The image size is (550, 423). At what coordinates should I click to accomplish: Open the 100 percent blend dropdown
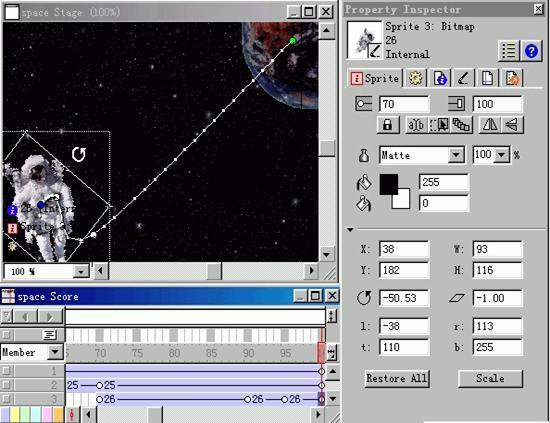pyautogui.click(x=502, y=155)
